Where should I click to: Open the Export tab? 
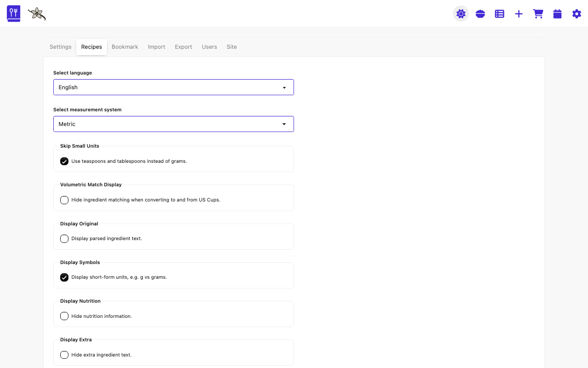[183, 47]
